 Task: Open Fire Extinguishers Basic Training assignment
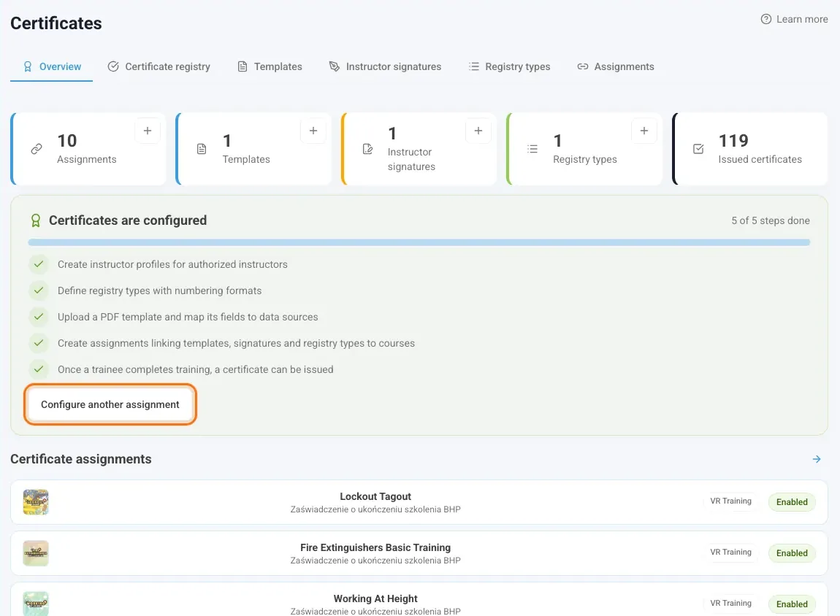419,553
